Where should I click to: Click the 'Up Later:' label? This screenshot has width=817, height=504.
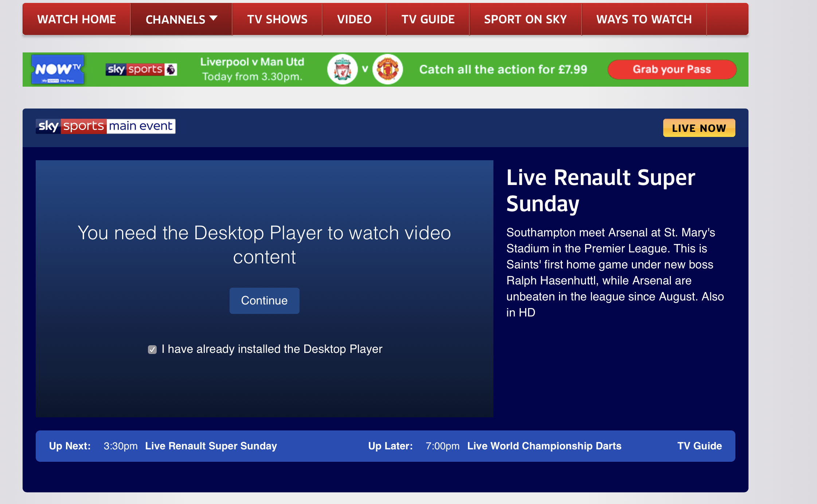390,446
